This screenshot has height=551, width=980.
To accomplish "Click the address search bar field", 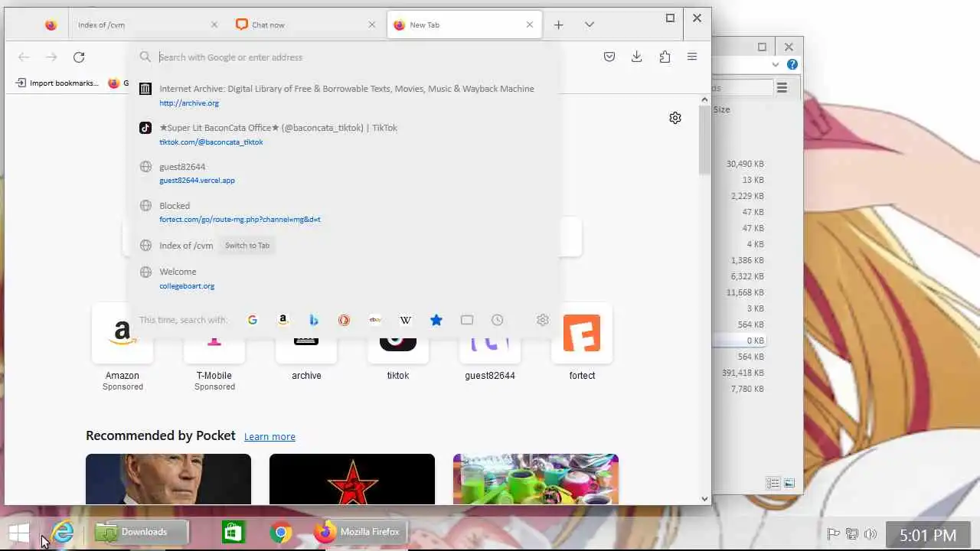I will click(x=345, y=57).
